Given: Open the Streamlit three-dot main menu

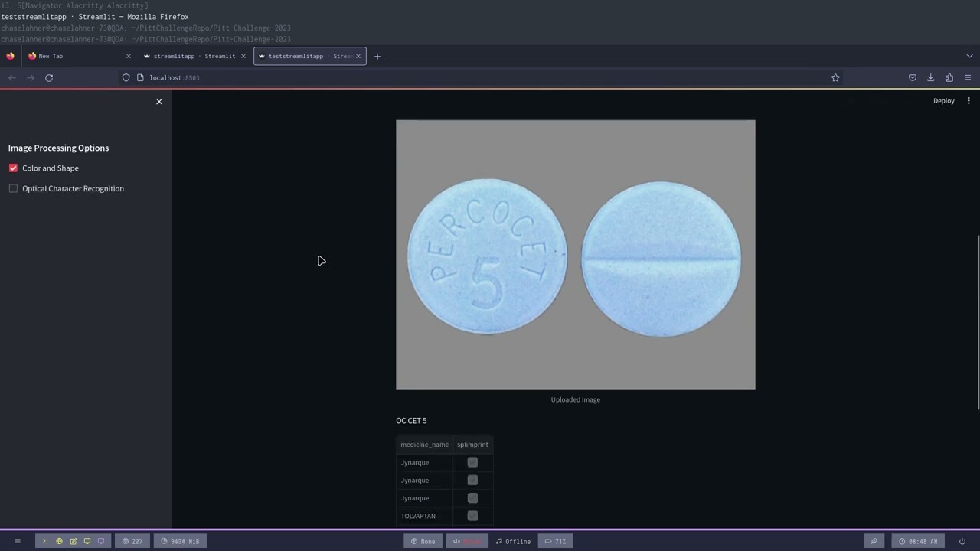Looking at the screenshot, I should (969, 101).
